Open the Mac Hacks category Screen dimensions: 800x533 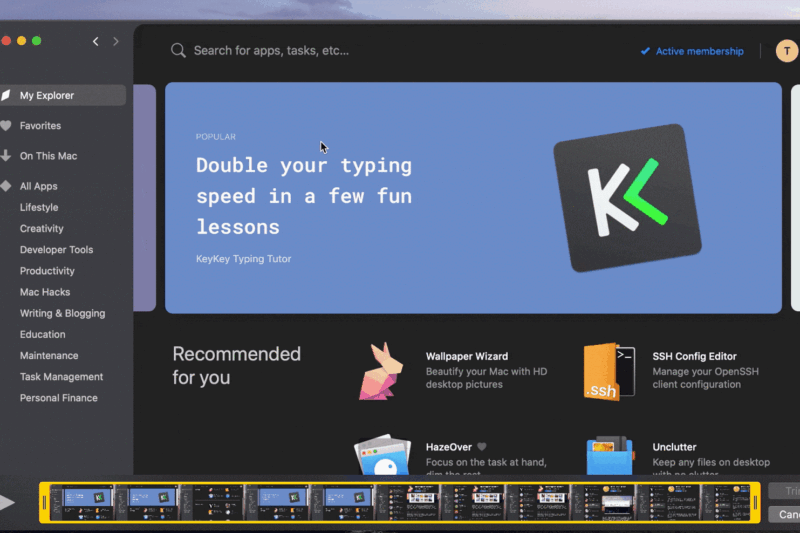pos(45,292)
